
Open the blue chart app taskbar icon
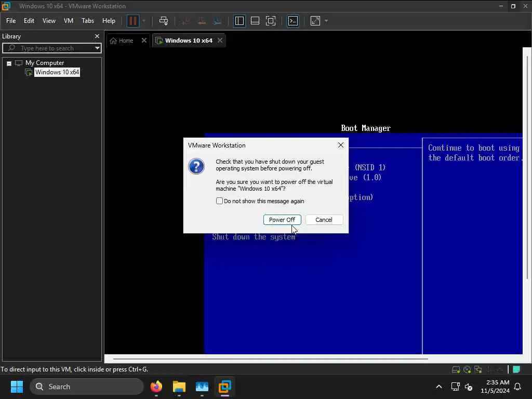pos(202,387)
